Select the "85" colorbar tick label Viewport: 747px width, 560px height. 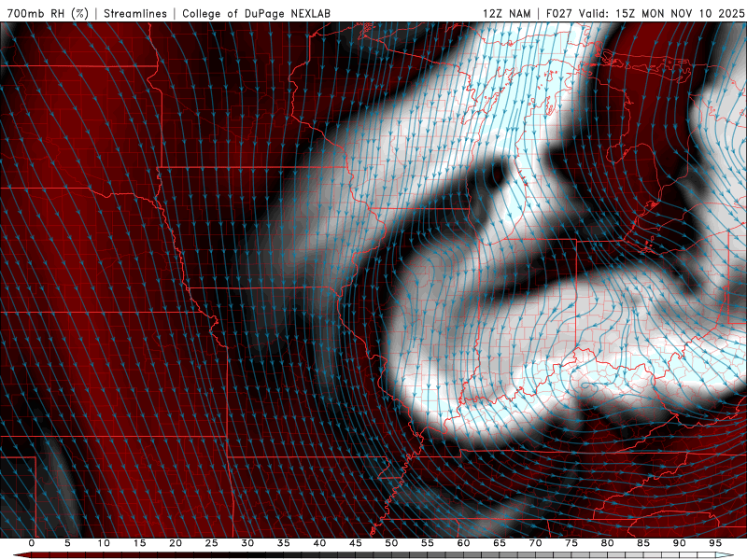(x=643, y=543)
